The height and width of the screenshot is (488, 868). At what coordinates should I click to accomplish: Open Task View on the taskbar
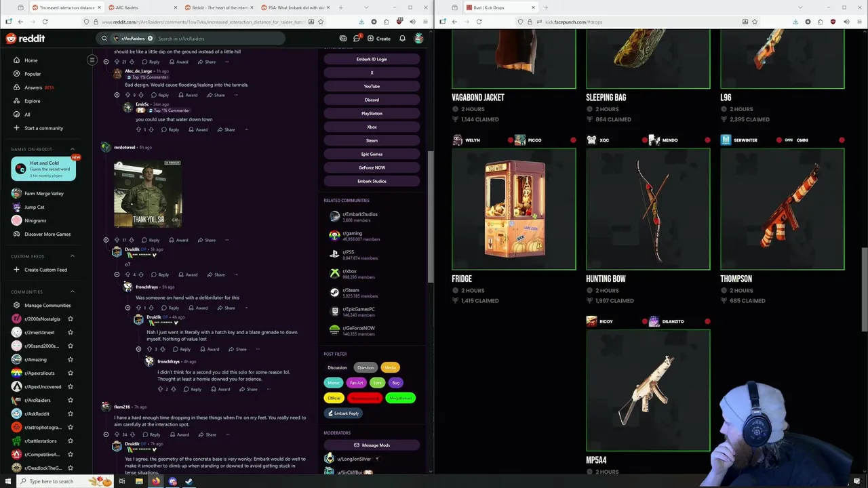122,481
